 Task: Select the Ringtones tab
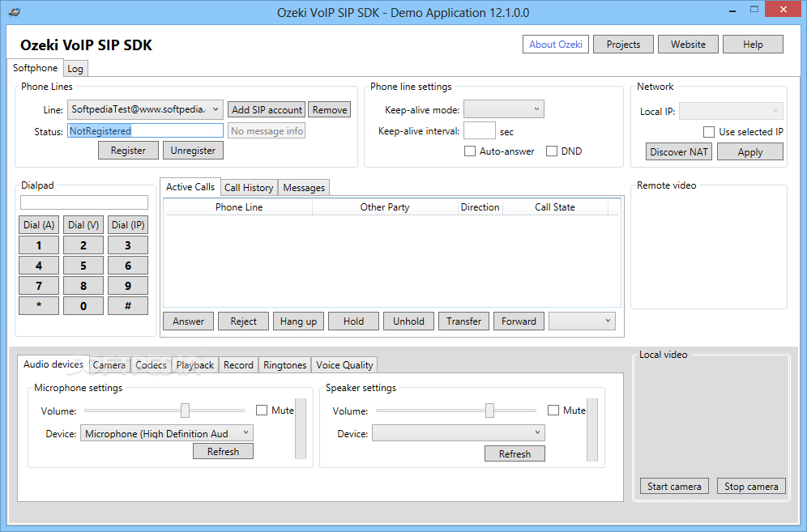[284, 364]
